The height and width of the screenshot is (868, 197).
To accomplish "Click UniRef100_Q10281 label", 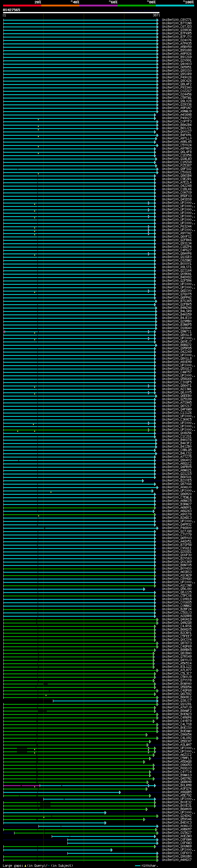I will click(x=177, y=704).
